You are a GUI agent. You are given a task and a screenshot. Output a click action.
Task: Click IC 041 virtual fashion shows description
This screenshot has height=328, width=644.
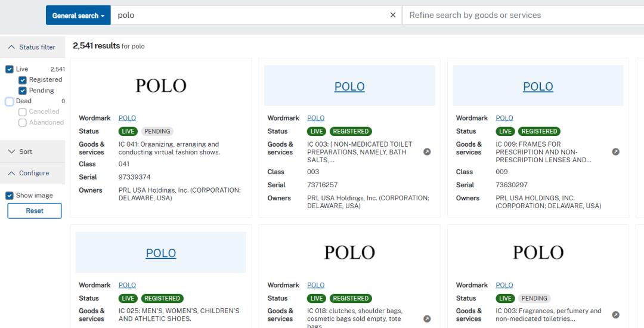(x=169, y=148)
